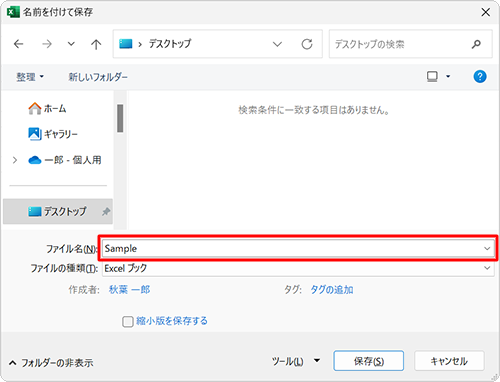Screen dimensions: 500x382
Task: Create a new folder with 新しいフォルダー
Action: pyautogui.click(x=98, y=77)
